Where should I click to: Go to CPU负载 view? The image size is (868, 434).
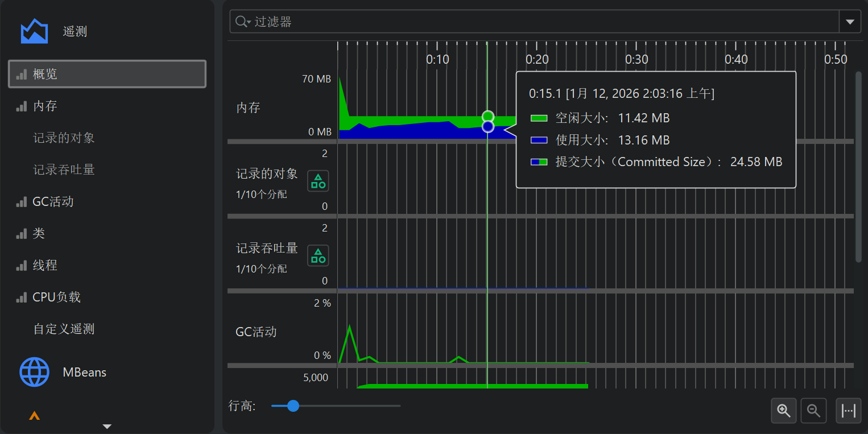56,297
